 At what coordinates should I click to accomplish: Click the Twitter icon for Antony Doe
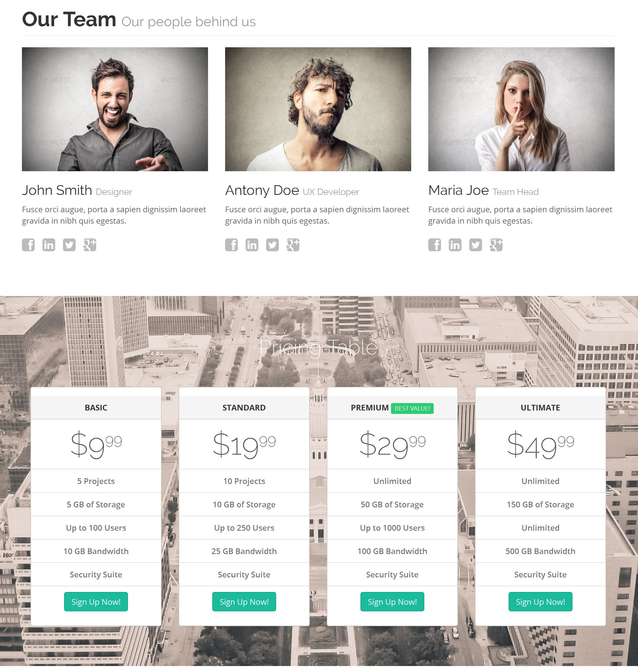coord(271,245)
